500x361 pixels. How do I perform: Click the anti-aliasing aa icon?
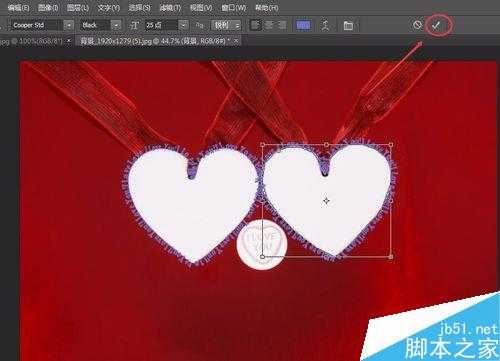point(199,25)
